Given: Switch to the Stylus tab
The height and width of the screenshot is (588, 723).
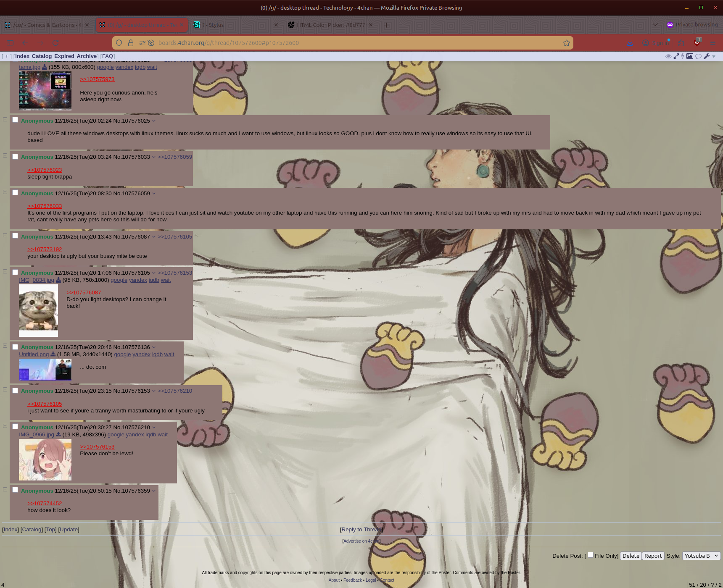Looking at the screenshot, I should tap(236, 25).
